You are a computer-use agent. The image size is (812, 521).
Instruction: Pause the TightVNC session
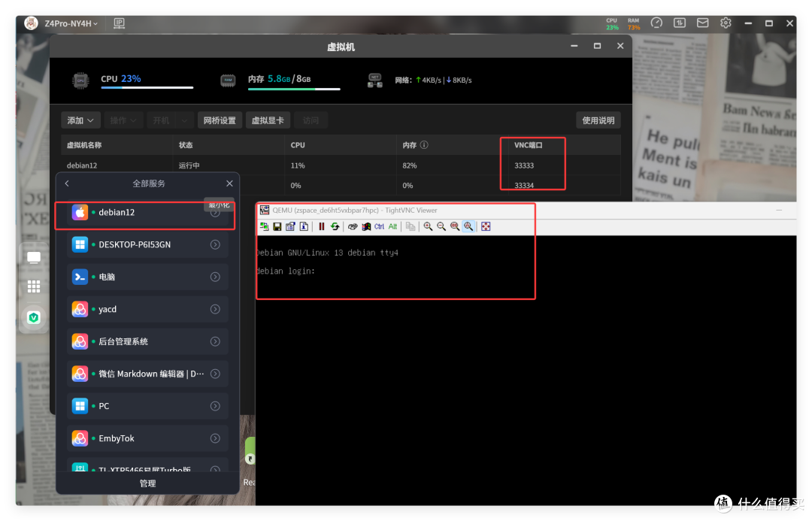(x=322, y=226)
